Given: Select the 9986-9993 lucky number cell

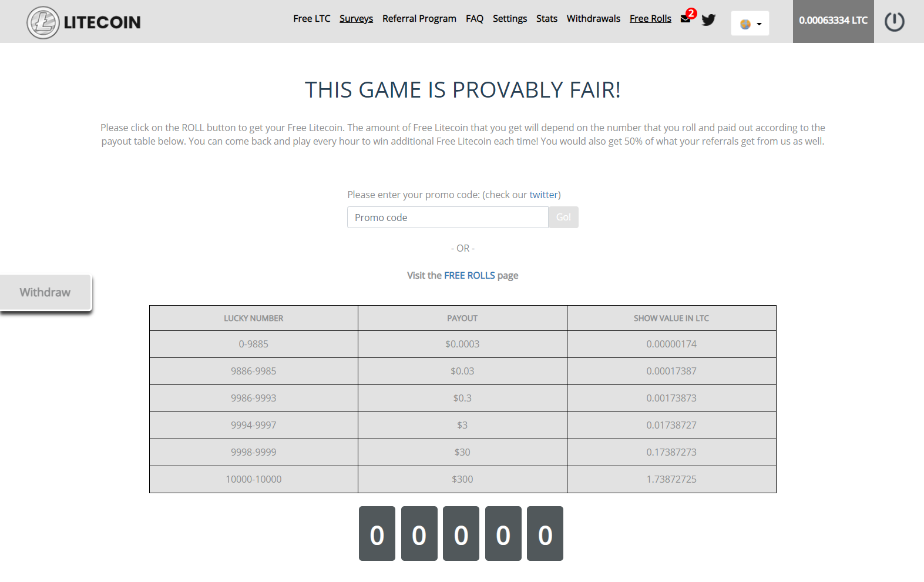Looking at the screenshot, I should (x=254, y=398).
